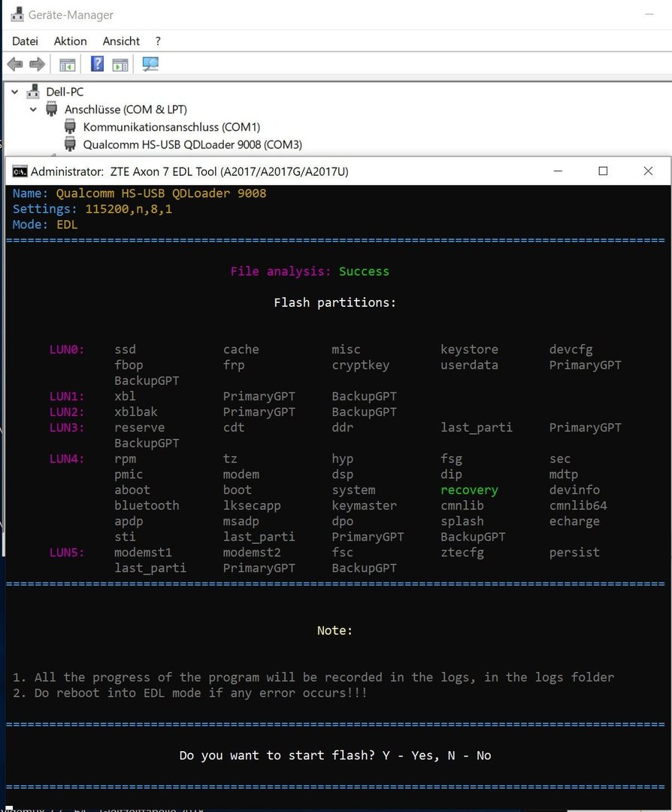
Task: Click the 'splash' partition name
Action: pos(462,522)
